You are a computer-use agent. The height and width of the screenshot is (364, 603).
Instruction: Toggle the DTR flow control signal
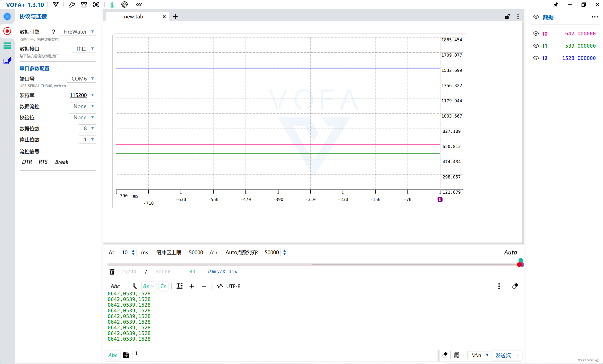click(x=27, y=162)
